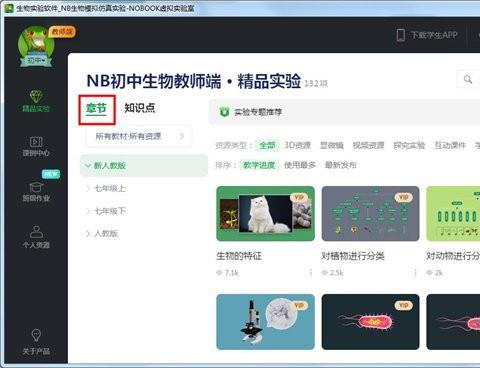480x368 pixels.
Task: Open the 对动物进行分 green thumbnail
Action: tap(453, 214)
